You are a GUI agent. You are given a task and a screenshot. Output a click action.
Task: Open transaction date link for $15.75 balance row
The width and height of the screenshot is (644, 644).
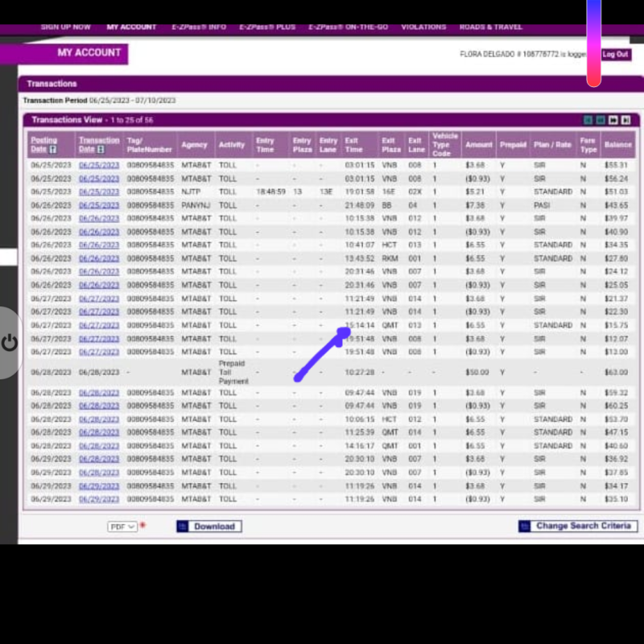(99, 325)
